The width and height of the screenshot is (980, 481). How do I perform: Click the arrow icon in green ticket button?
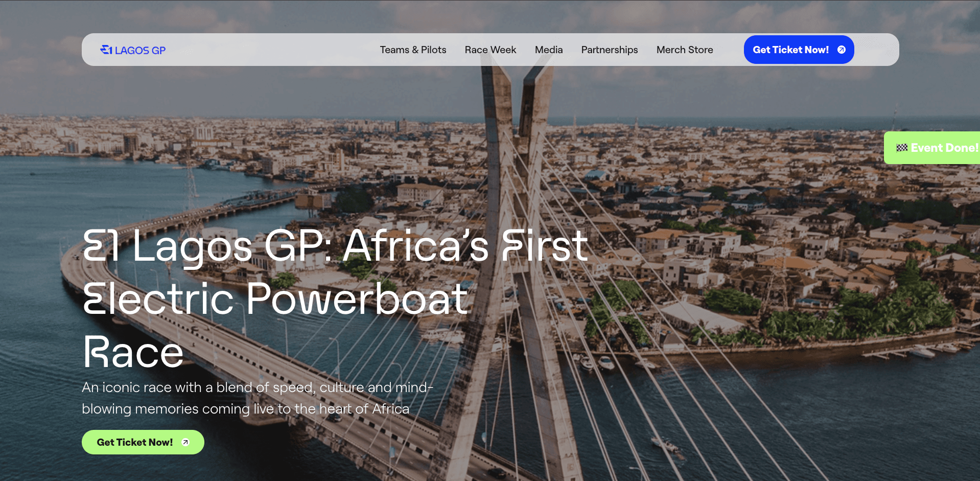coord(185,442)
